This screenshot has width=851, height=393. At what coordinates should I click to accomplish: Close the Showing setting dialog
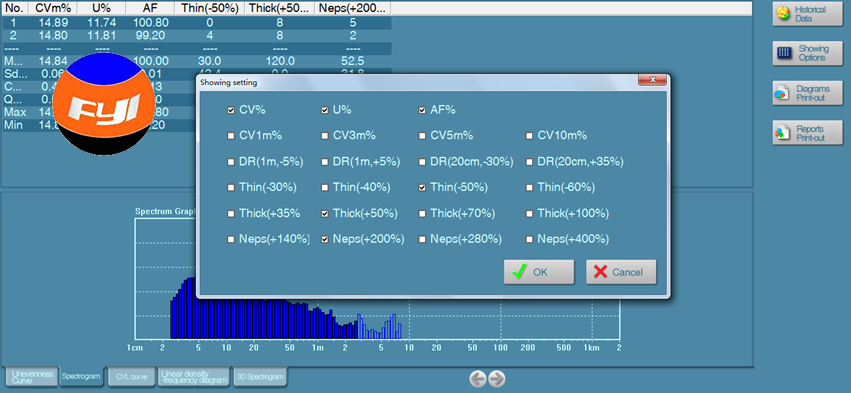click(x=652, y=80)
